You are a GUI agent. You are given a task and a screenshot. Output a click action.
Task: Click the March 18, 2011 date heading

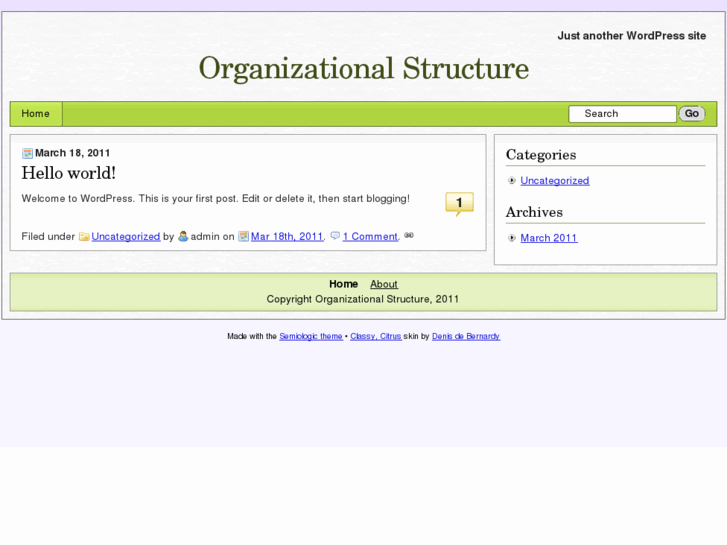(73, 153)
